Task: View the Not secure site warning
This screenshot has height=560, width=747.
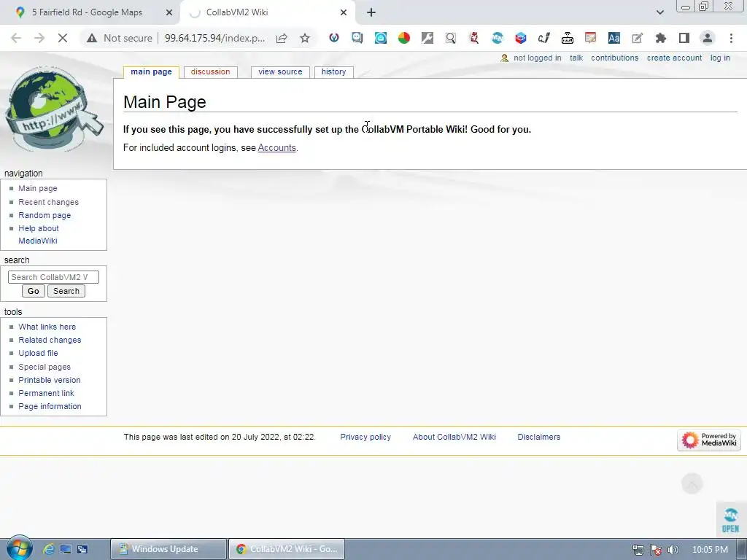Action: click(119, 38)
